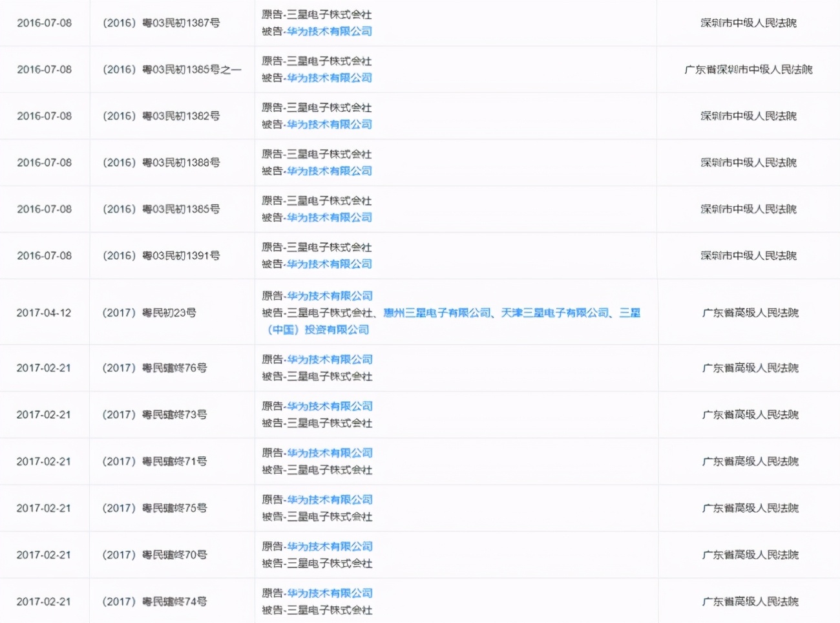
Task: Click defendant Huawei link in case 1382号
Action: coord(330,124)
